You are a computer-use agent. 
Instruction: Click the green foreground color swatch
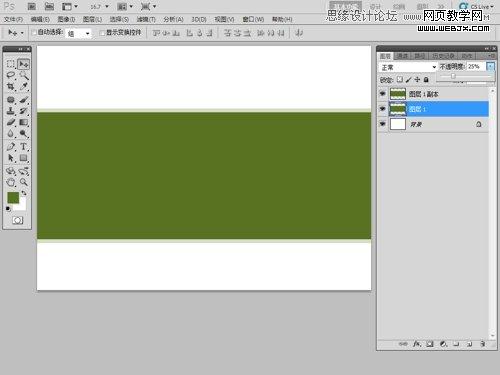click(13, 198)
